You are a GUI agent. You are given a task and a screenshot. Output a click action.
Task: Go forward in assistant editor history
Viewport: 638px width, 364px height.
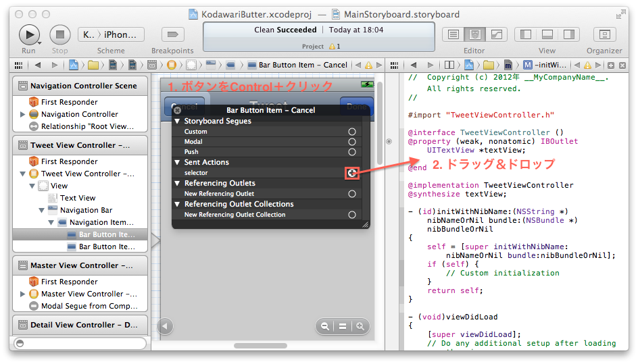(x=430, y=65)
